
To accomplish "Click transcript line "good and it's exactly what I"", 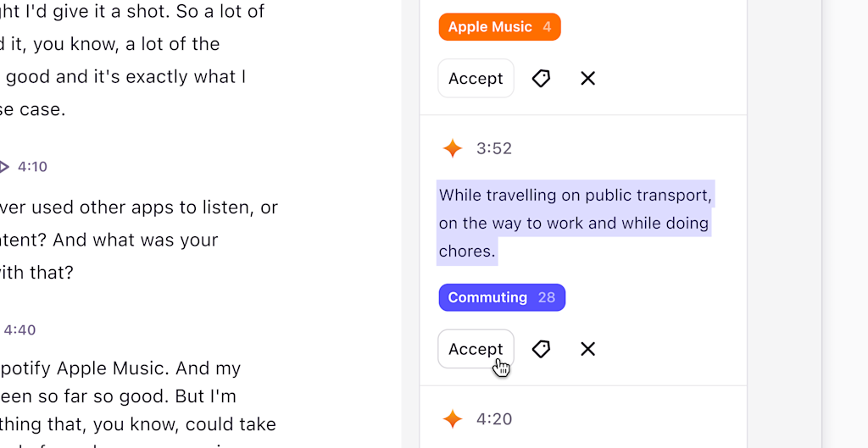I will 124,76.
